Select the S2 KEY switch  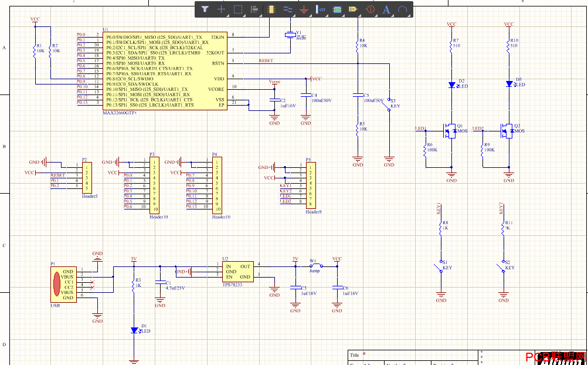tap(501, 266)
